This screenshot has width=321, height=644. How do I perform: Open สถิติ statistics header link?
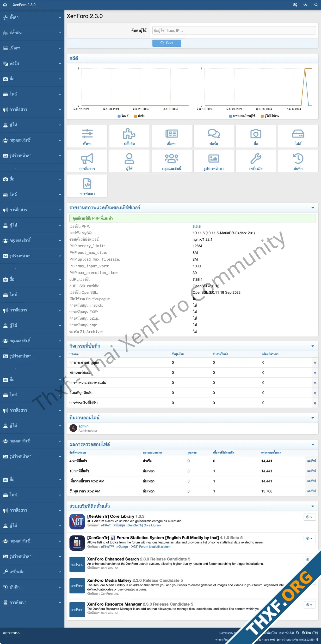[x=74, y=58]
